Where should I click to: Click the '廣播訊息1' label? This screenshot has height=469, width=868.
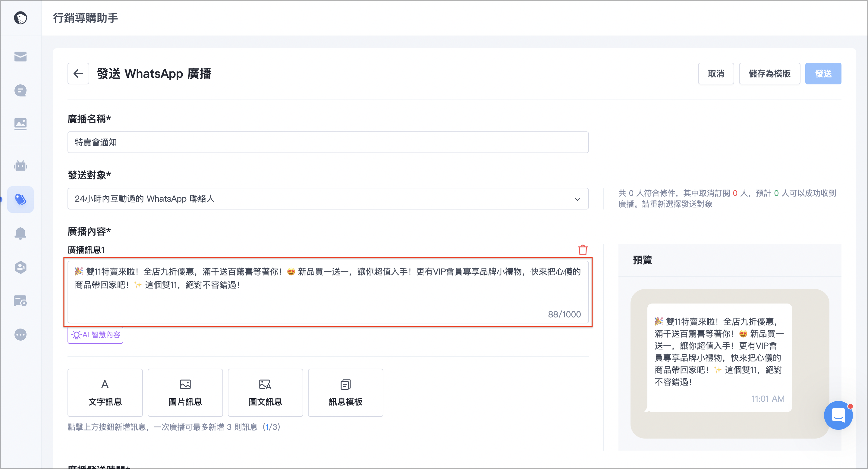pos(86,250)
